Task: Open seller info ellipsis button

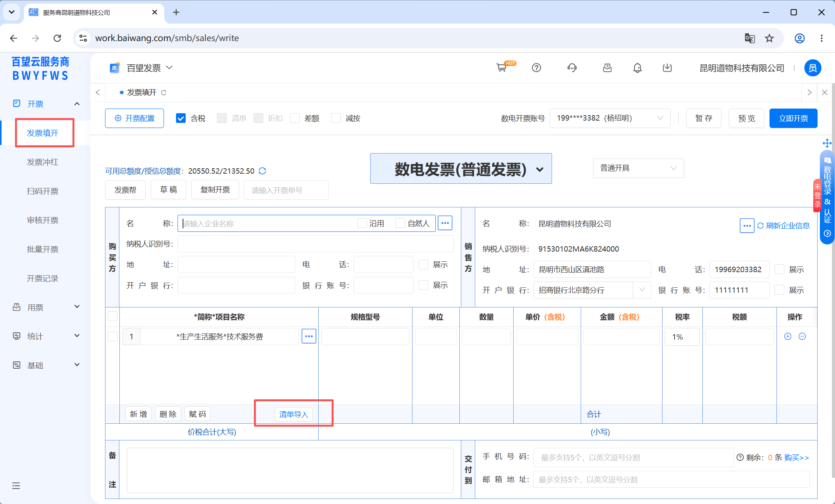Action: 747,225
